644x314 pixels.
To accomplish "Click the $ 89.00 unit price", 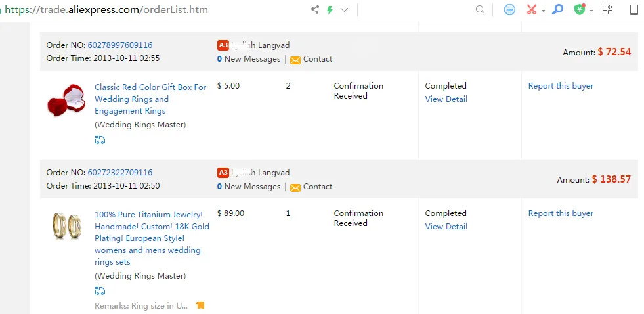I will click(x=230, y=213).
